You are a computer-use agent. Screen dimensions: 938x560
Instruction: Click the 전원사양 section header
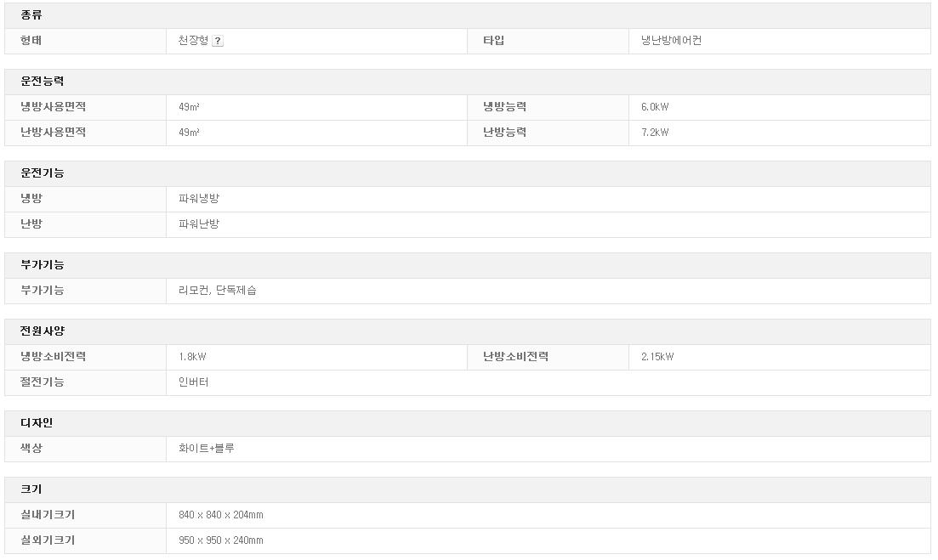(x=43, y=331)
